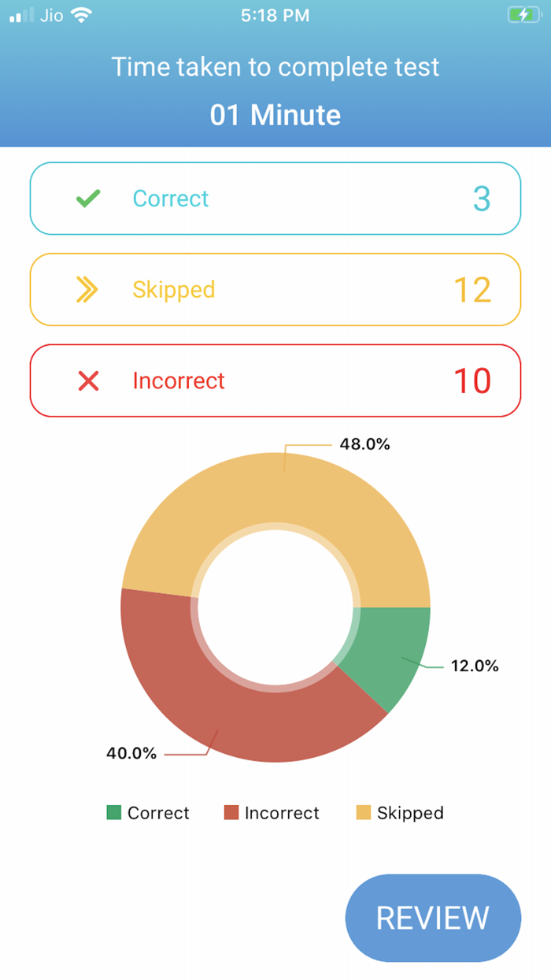551x980 pixels.
Task: Tap the battery charging icon
Action: (x=523, y=15)
